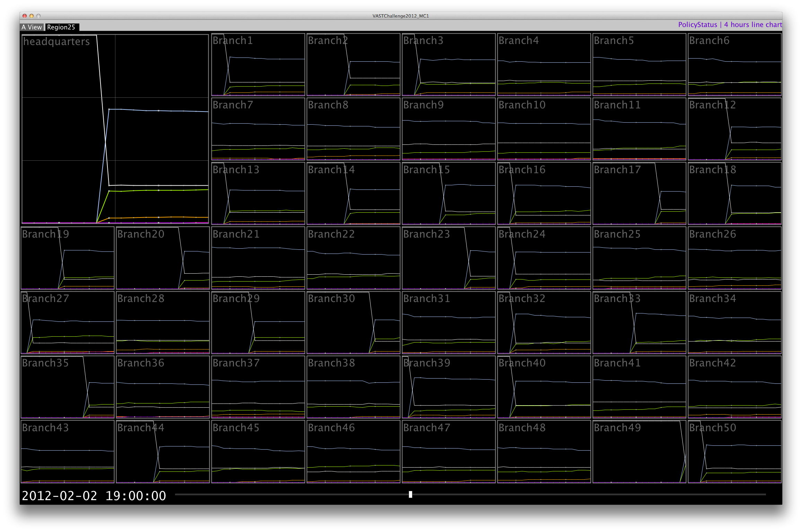This screenshot has height=532, width=802.
Task: Click the timeline slider handle
Action: pyautogui.click(x=410, y=494)
